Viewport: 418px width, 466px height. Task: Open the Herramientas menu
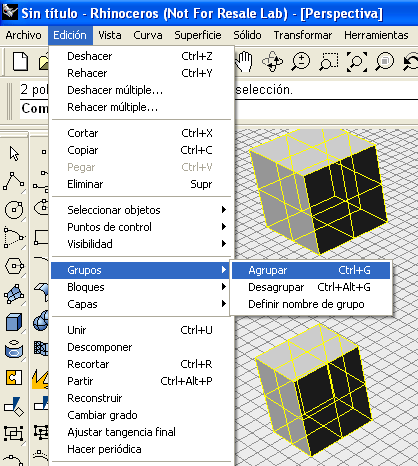point(376,35)
